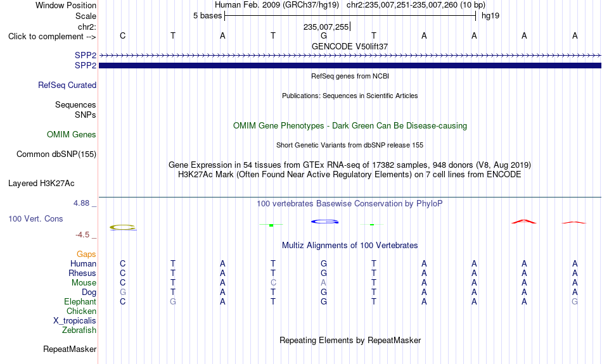Click the Gaps label in Multiz alignment
Viewport: 602px width, 364px height.
click(x=86, y=254)
